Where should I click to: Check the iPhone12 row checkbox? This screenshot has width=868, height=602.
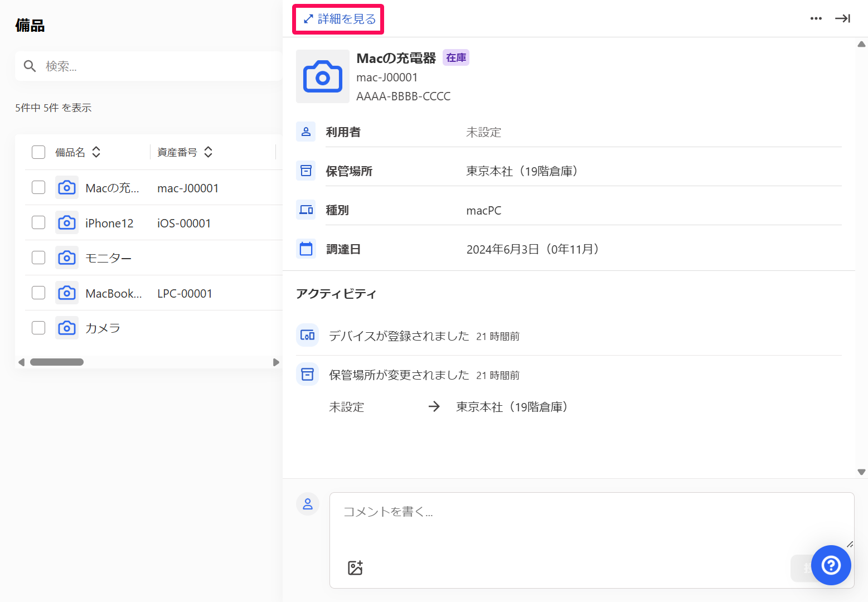click(38, 222)
